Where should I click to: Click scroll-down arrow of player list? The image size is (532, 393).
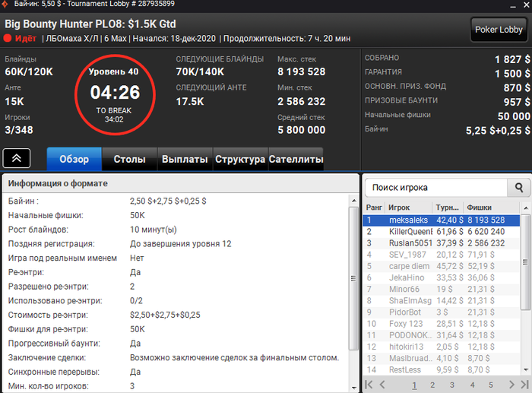(526, 369)
